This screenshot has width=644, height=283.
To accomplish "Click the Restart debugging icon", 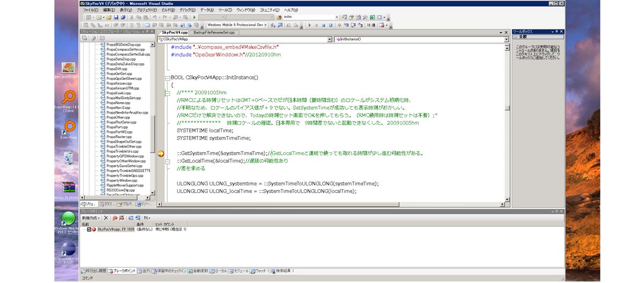I will (331, 25).
